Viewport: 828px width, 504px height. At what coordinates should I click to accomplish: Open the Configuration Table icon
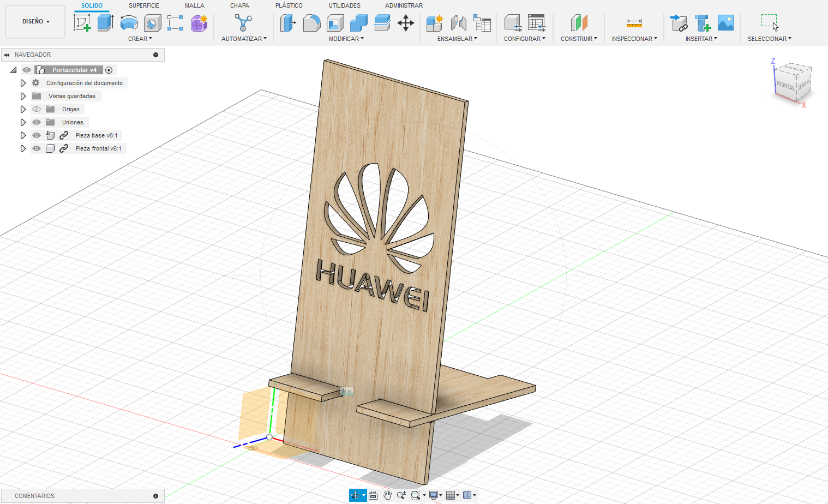(x=537, y=23)
